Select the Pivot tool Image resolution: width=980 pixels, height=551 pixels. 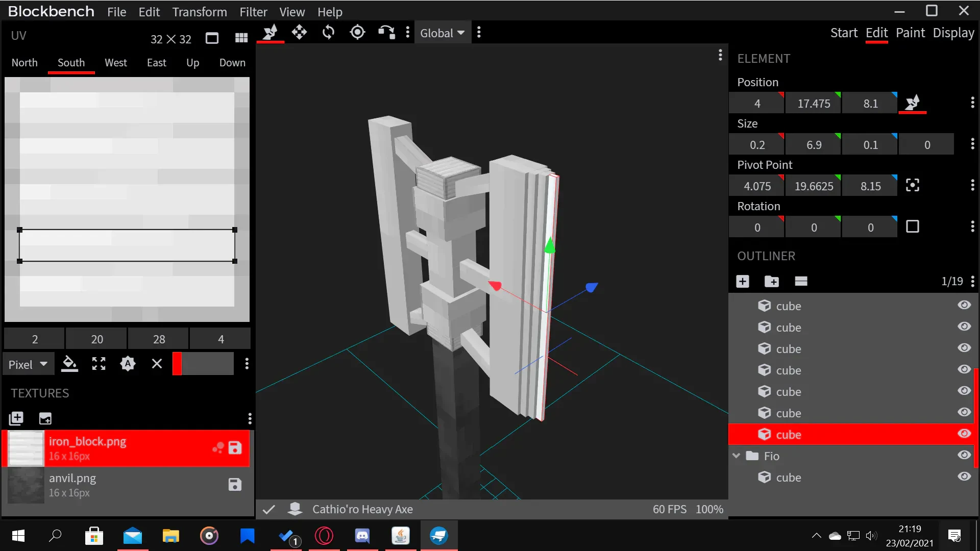[357, 33]
